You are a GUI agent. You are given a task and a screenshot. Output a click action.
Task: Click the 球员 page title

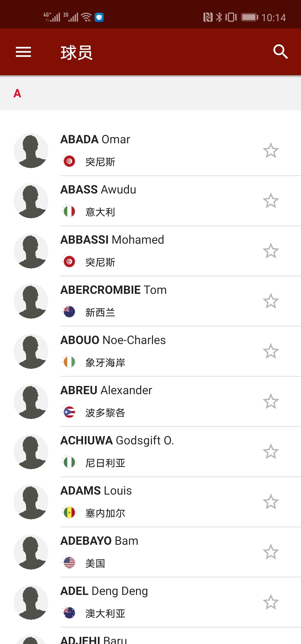coord(77,52)
